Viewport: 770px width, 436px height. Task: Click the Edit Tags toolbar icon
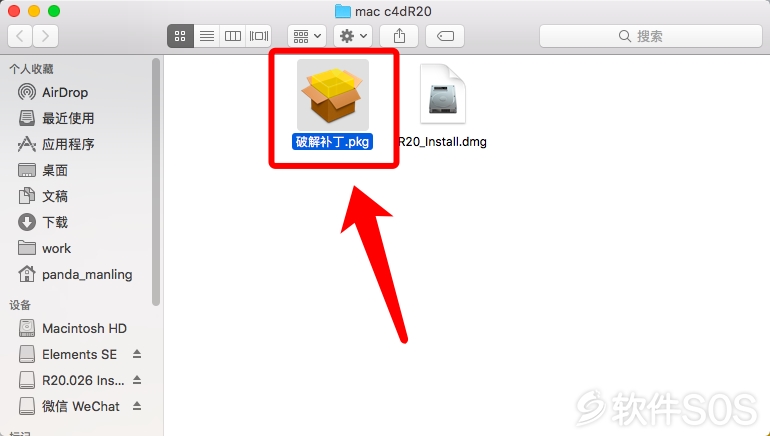point(445,36)
